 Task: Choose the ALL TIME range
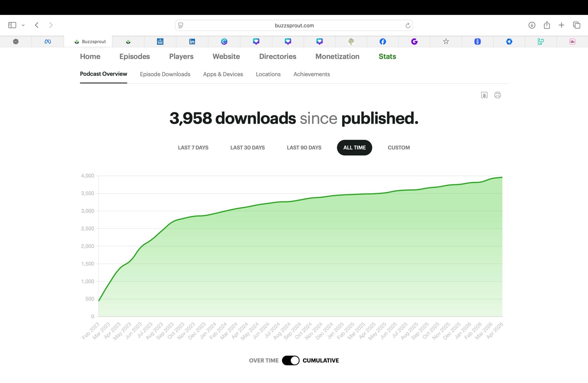coord(354,148)
